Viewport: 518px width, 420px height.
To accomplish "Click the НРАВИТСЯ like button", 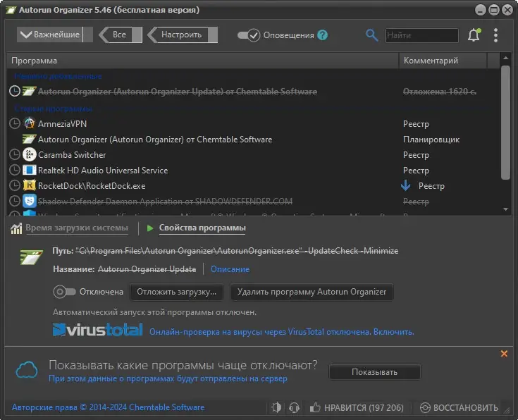I will pyautogui.click(x=357, y=407).
